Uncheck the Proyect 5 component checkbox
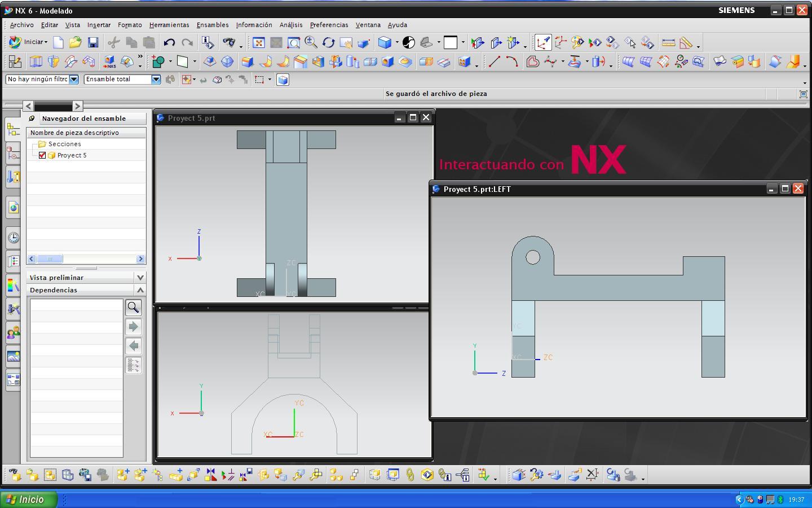This screenshot has height=508, width=812. [x=42, y=155]
